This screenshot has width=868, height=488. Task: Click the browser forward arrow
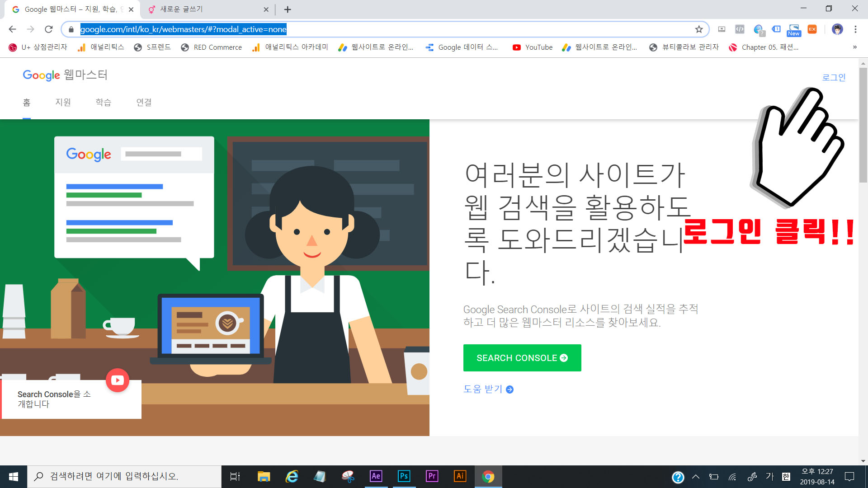tap(30, 29)
